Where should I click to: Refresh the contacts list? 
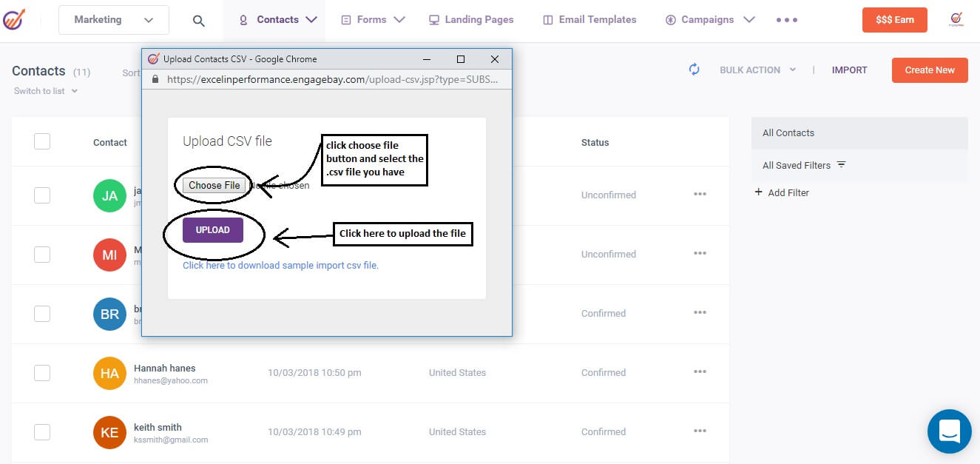tap(694, 69)
